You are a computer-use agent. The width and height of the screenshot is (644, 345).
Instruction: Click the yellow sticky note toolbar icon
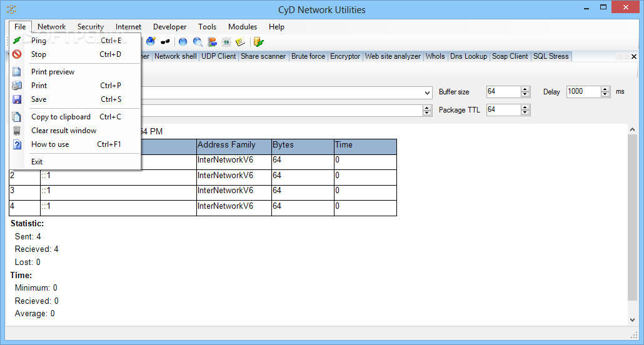241,42
